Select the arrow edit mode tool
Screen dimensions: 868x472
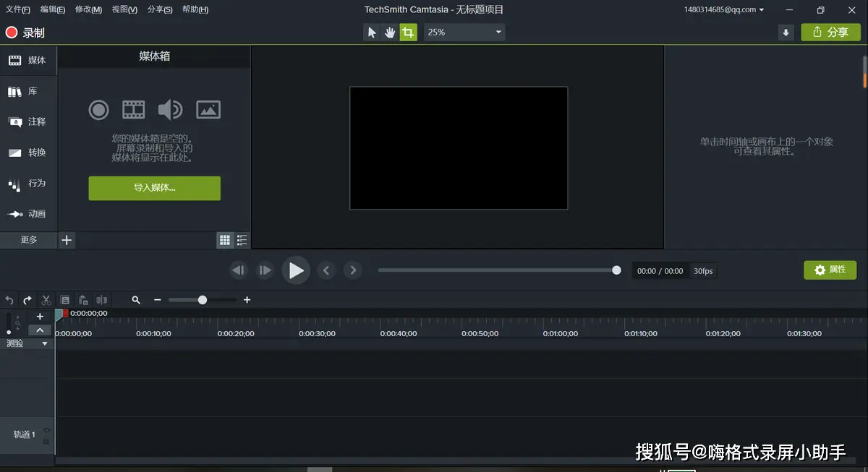372,33
